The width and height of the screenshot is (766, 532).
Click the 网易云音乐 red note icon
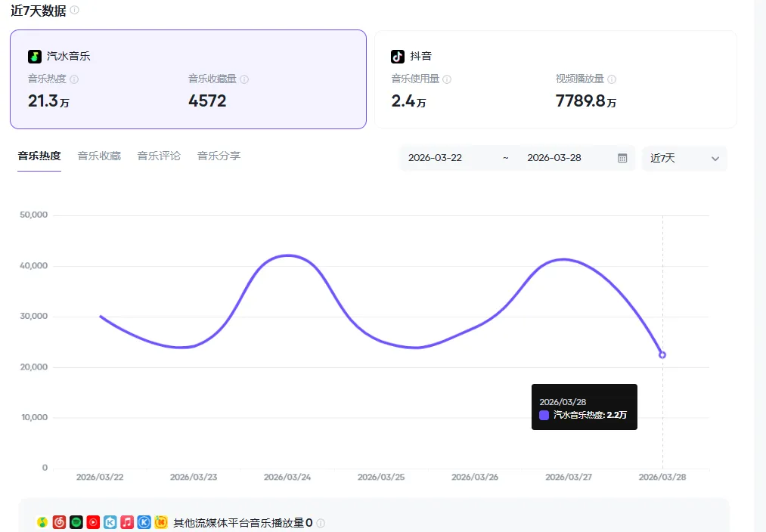point(60,521)
